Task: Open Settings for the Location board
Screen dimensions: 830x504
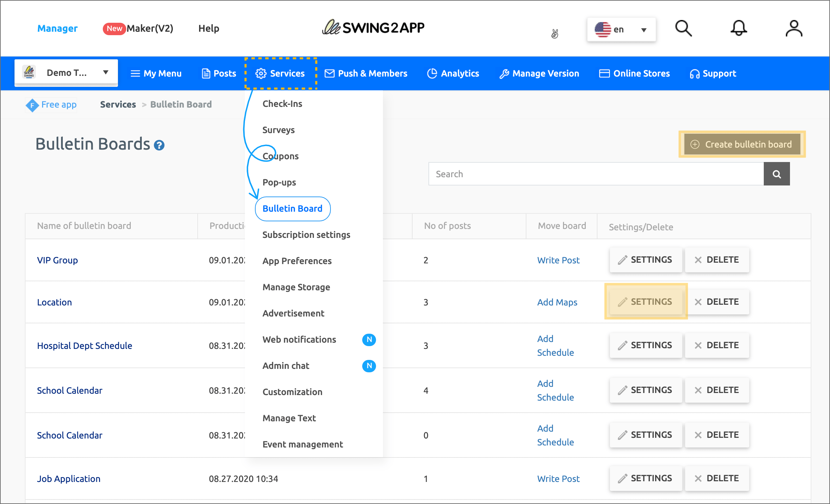Action: pos(646,301)
